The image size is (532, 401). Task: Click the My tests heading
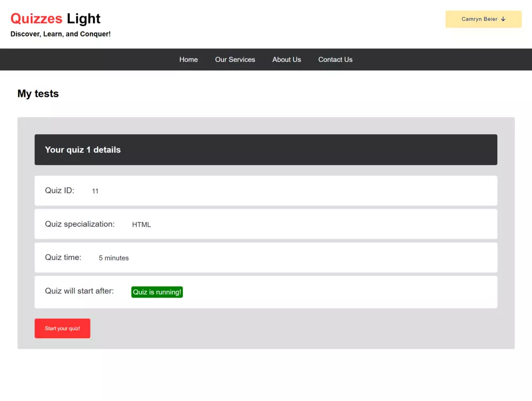[38, 94]
